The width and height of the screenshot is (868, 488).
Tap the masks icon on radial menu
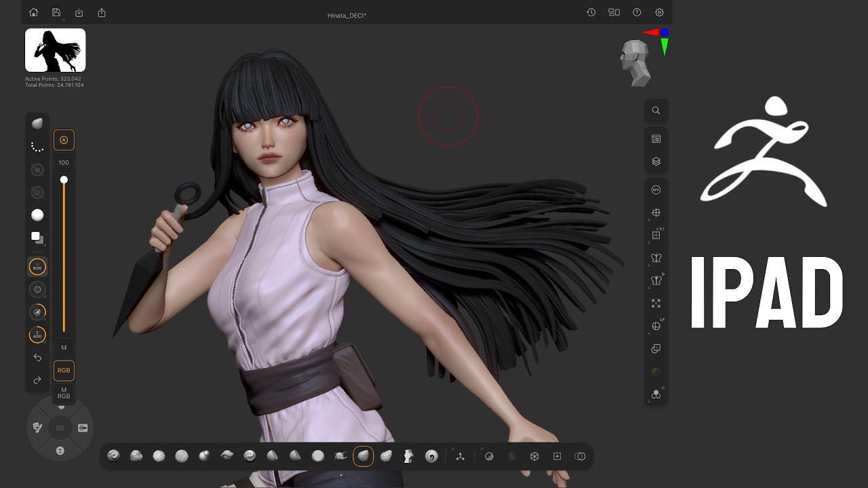point(38,428)
